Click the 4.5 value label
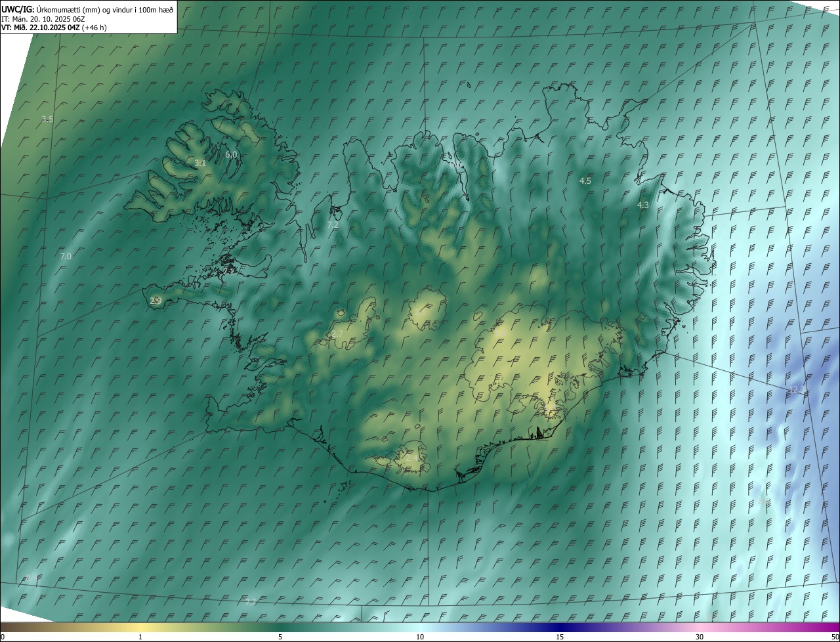Screen dimensions: 840x642 click(585, 180)
